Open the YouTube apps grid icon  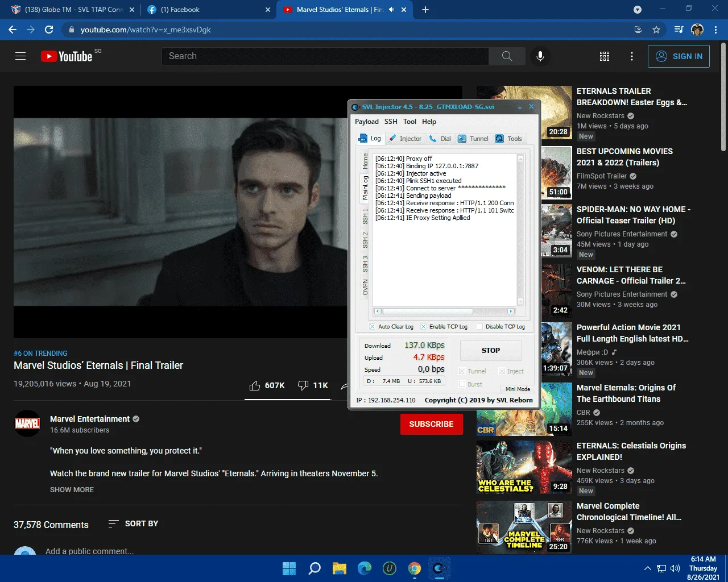(x=605, y=56)
